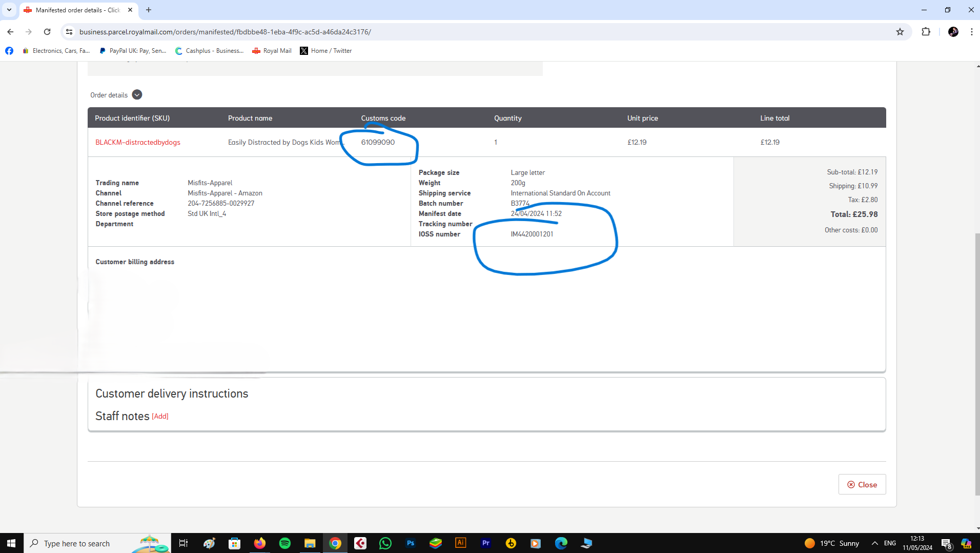980x553 pixels.
Task: Open the Windows Start menu
Action: point(11,543)
